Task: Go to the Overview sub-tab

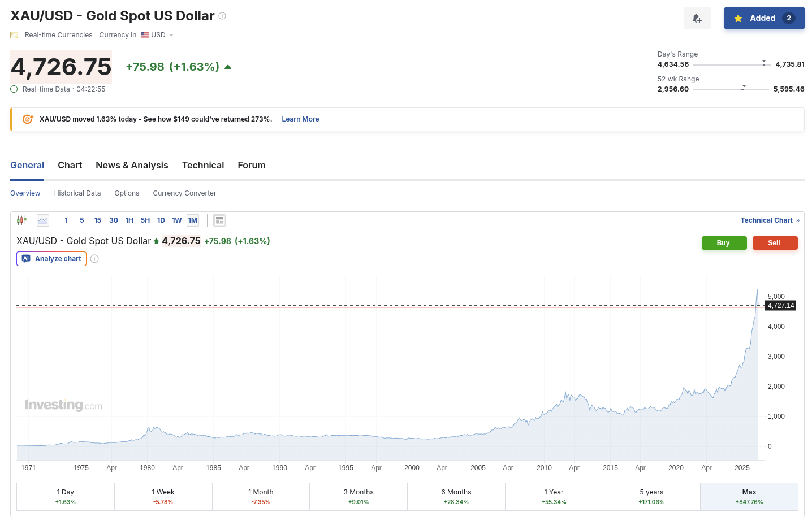Action: 25,193
